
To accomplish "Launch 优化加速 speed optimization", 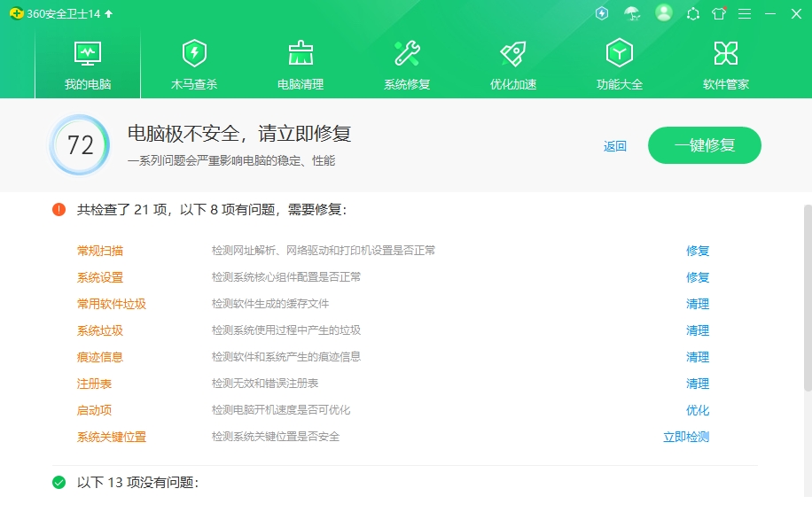I will tap(512, 62).
